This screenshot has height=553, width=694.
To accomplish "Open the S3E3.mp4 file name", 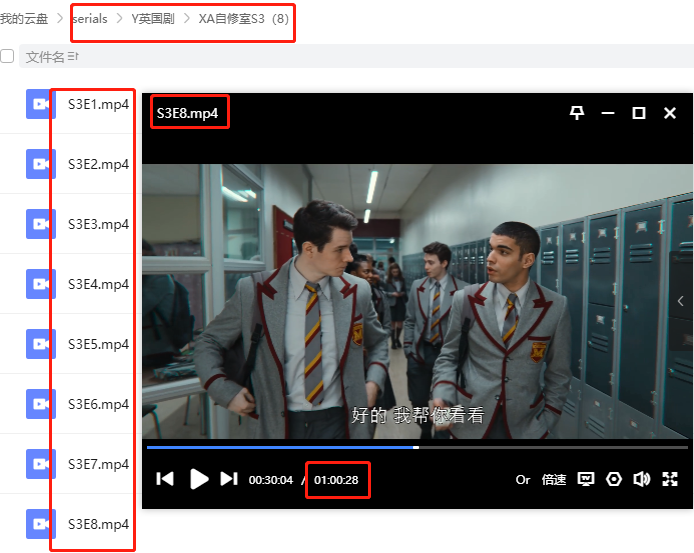I will click(98, 224).
